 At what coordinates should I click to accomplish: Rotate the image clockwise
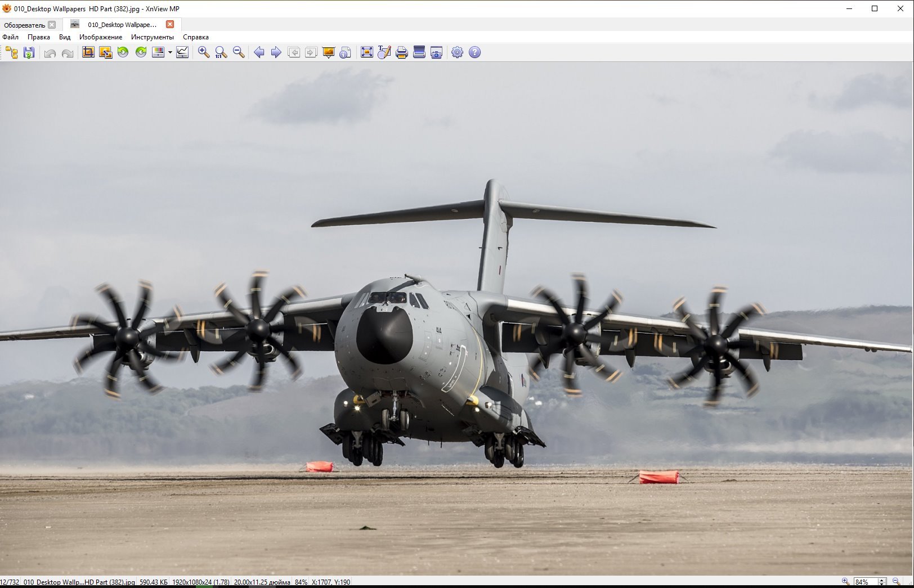click(x=141, y=52)
